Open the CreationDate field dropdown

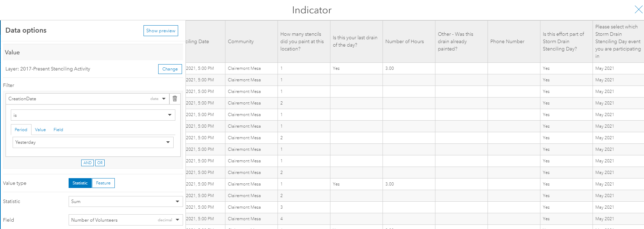(87, 99)
